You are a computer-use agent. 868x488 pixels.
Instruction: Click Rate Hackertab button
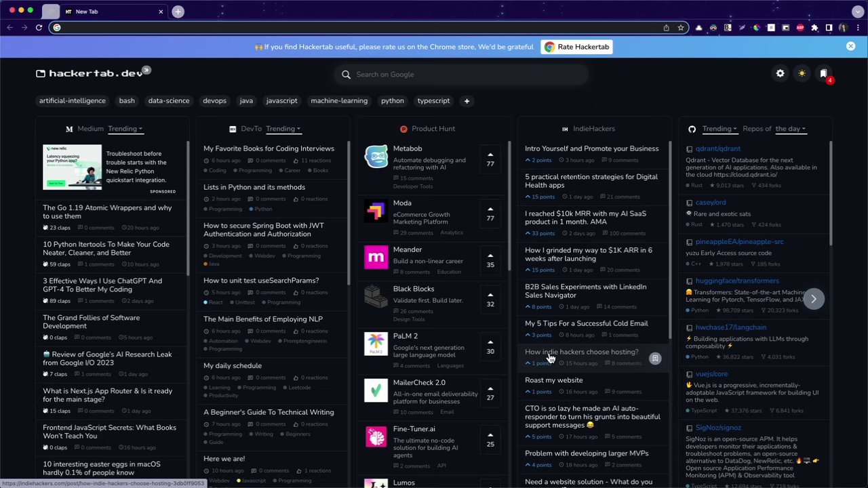(x=578, y=47)
